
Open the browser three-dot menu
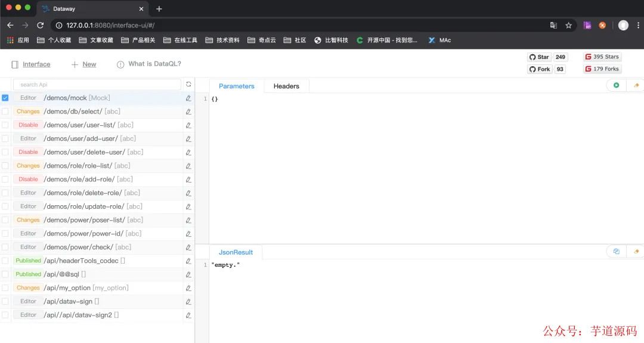(638, 26)
